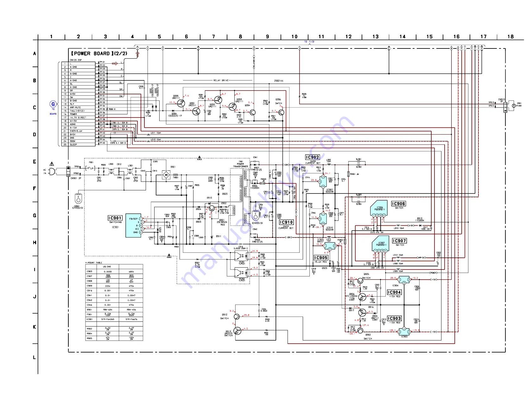Click the CN901 2P connector label
This screenshot has width=532, height=400.
[x=76, y=178]
